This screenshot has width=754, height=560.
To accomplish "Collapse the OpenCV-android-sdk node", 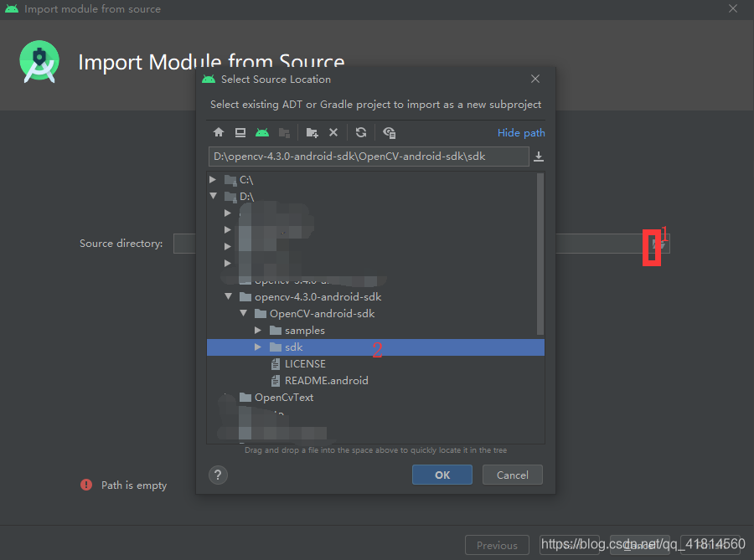I will (243, 313).
